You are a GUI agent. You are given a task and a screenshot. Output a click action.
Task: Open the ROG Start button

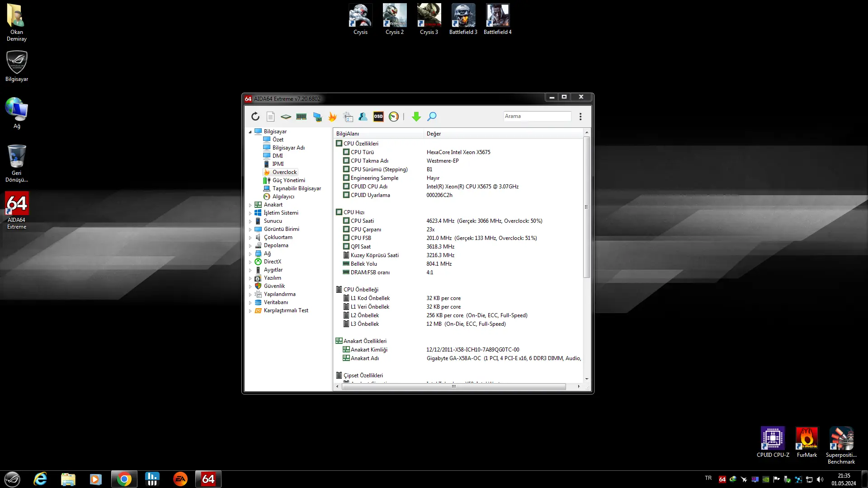pyautogui.click(x=12, y=479)
